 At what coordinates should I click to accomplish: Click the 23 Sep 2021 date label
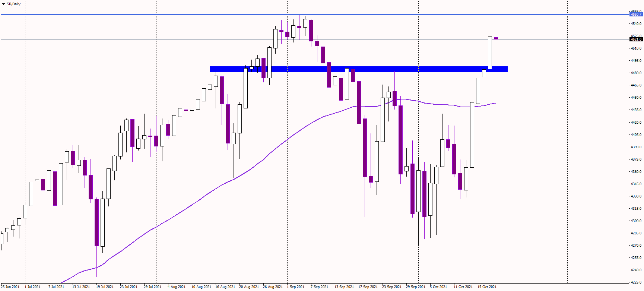pyautogui.click(x=392, y=287)
